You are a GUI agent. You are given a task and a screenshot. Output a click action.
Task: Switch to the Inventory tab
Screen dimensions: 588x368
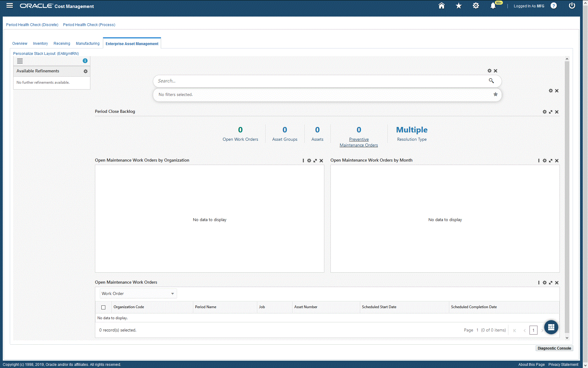click(x=40, y=44)
